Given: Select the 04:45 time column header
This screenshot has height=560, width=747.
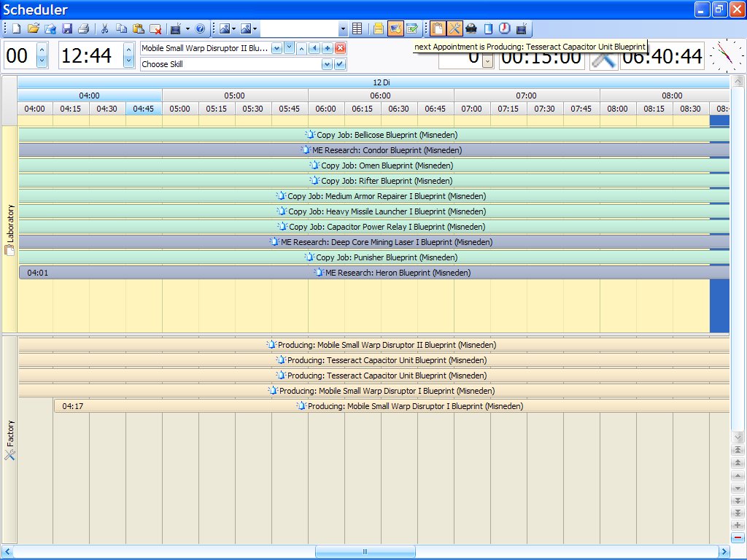Looking at the screenshot, I should point(144,109).
